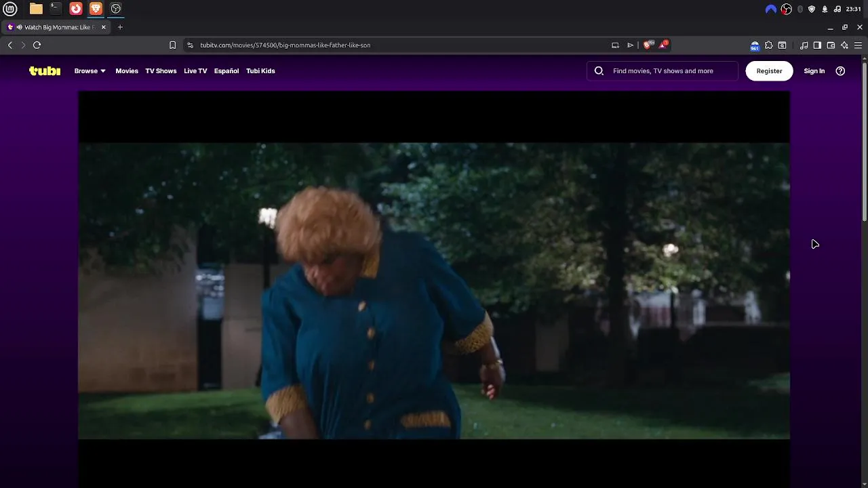Click the video player to pause
868x488 pixels.
434,290
